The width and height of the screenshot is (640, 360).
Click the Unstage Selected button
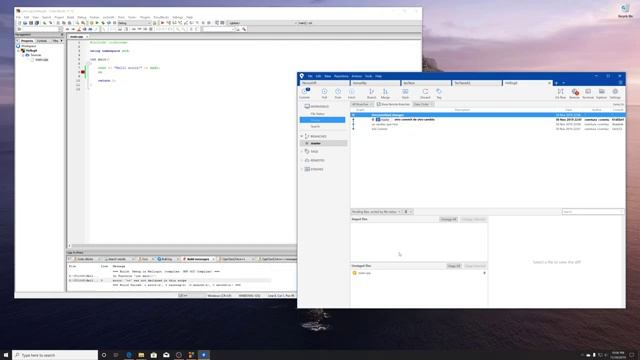pos(473,220)
